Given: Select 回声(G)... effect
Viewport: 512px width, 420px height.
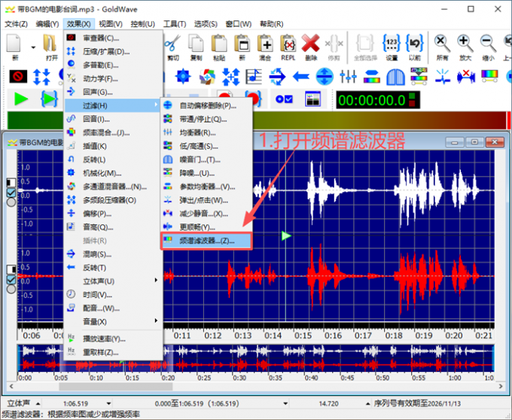Looking at the screenshot, I should [113, 92].
